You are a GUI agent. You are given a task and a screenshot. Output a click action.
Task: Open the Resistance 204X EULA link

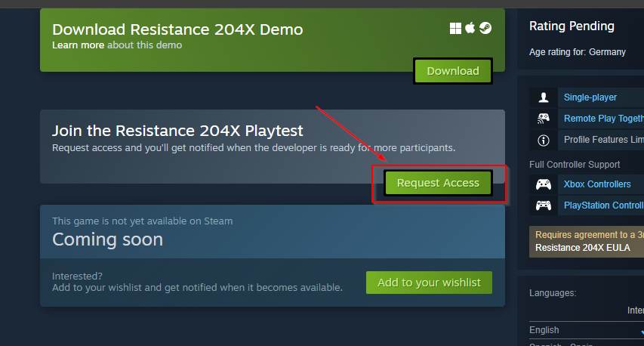pos(582,248)
